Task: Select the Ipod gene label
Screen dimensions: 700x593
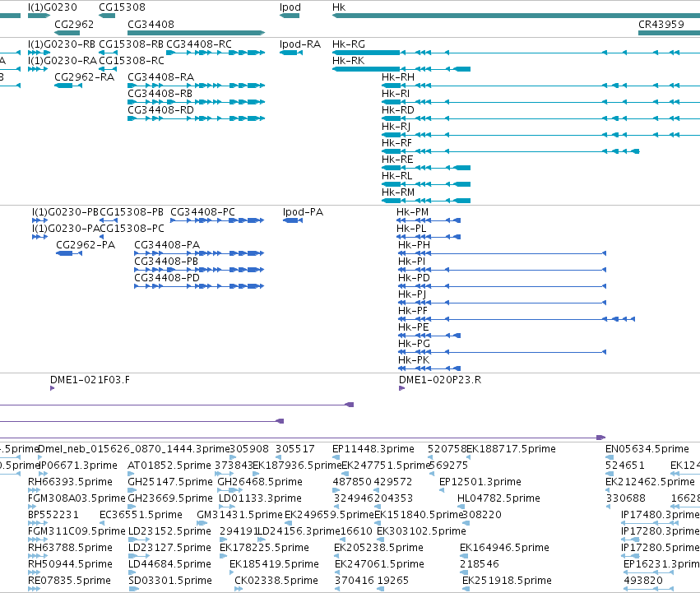Action: (x=290, y=7)
